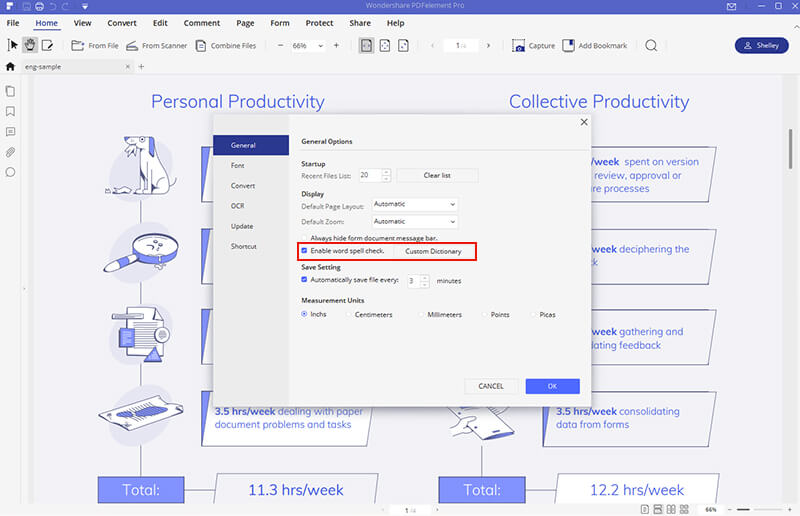Click CANCEL in preferences dialog
The height and width of the screenshot is (516, 800).
point(491,386)
